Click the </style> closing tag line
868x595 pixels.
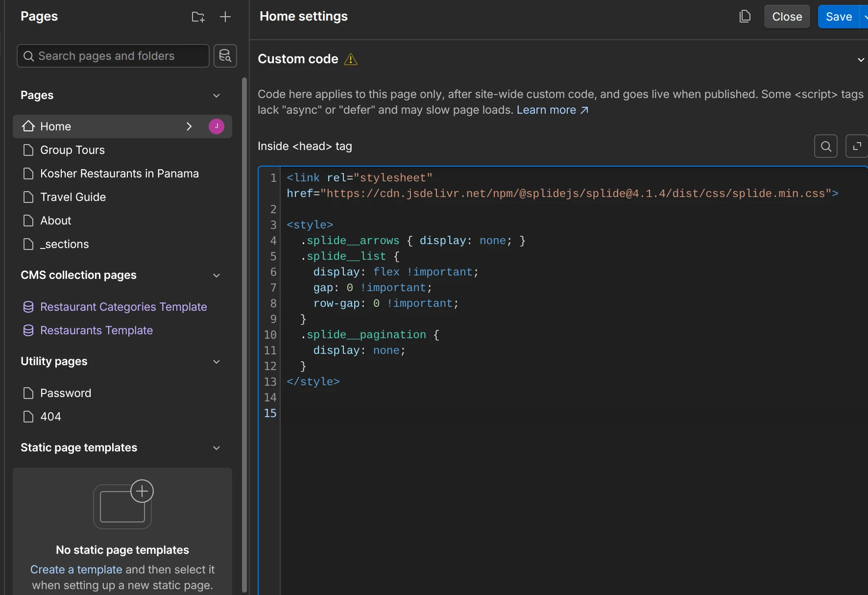click(313, 382)
